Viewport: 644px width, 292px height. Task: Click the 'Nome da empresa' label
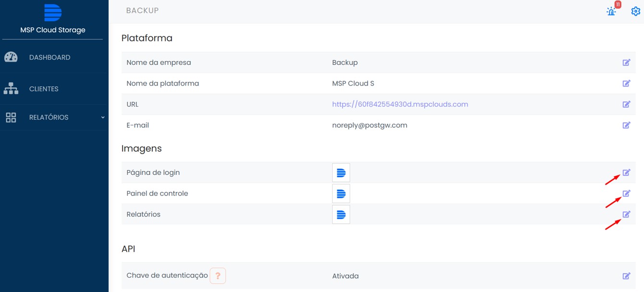159,62
